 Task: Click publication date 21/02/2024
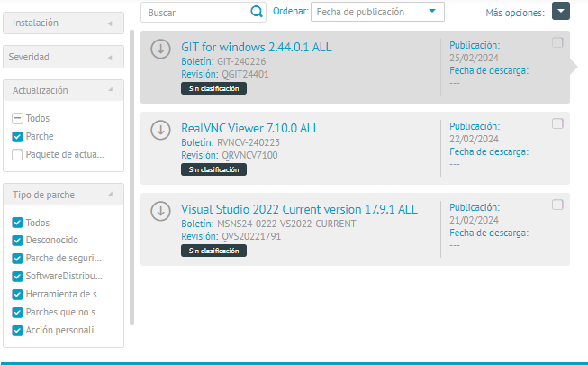point(474,220)
